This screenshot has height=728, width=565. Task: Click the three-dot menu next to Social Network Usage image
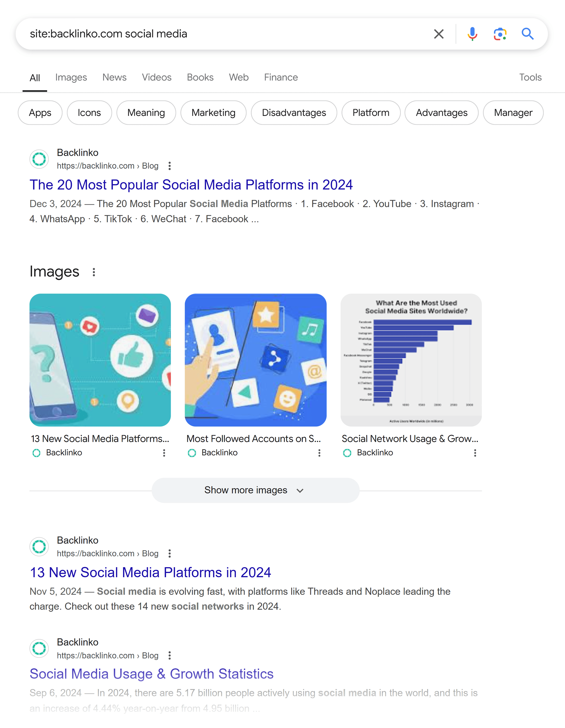(476, 454)
